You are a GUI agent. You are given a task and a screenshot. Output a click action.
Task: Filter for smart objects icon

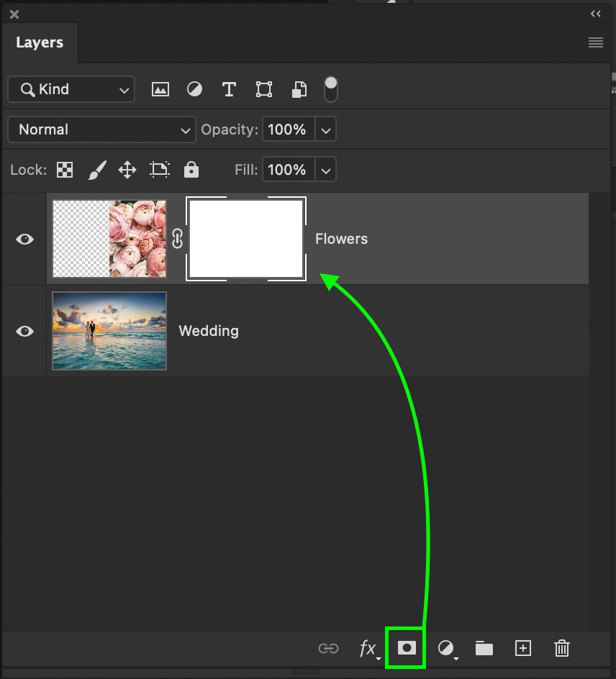tap(299, 90)
